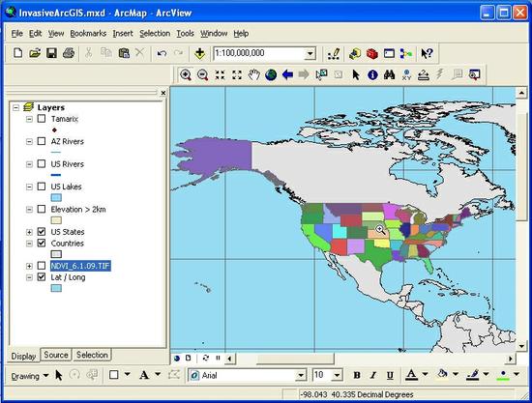
Task: Click the Elevation > 2km symbol swatch
Action: point(56,220)
